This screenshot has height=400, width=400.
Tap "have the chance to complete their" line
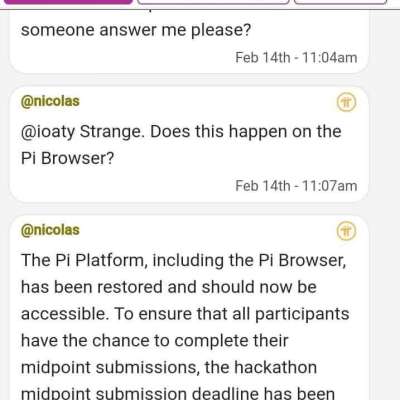154,341
